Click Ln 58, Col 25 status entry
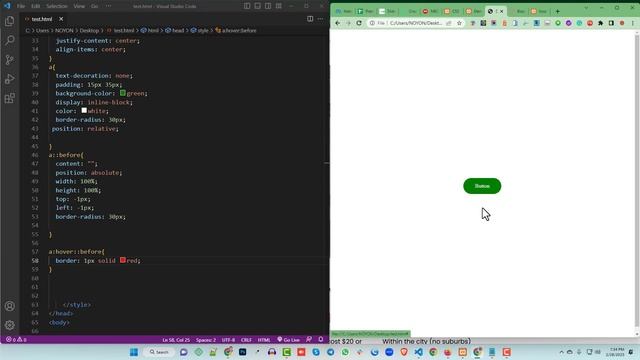The image size is (640, 360). [176, 340]
